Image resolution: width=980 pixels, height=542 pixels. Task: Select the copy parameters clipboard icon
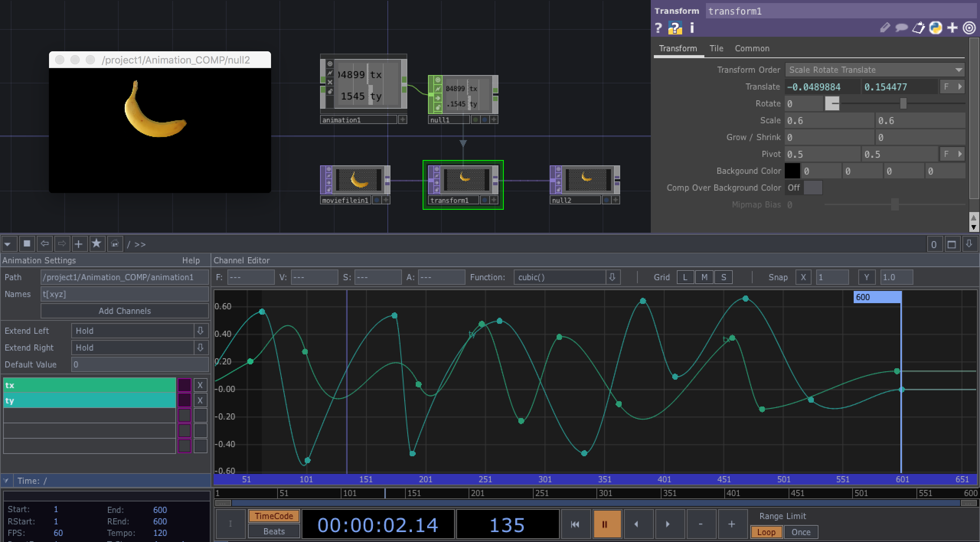(x=918, y=27)
